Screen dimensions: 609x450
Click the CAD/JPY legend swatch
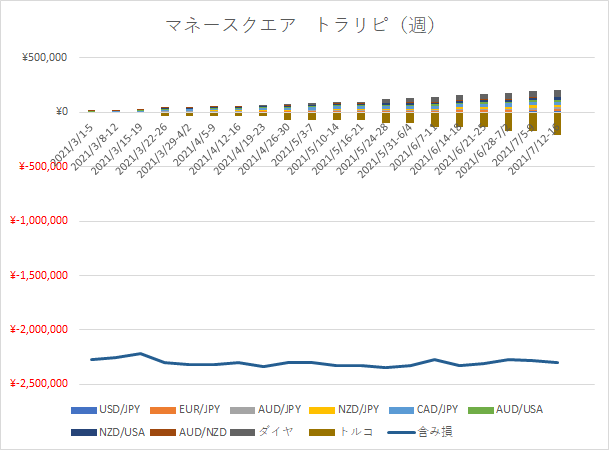pos(401,410)
